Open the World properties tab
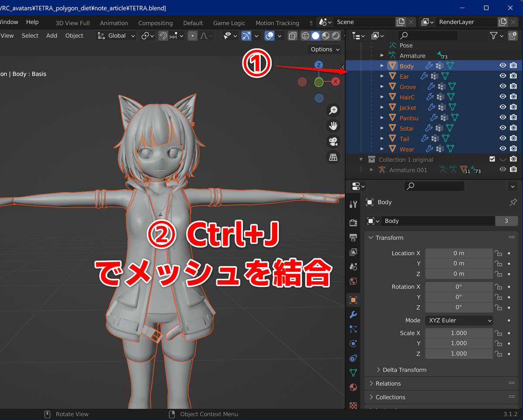Image resolution: width=523 pixels, height=420 pixels. pos(353,281)
